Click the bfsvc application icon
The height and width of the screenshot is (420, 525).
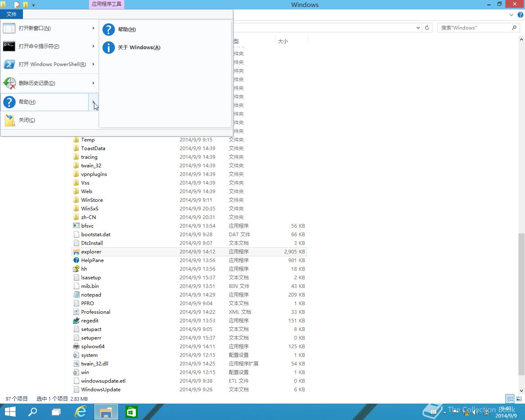[x=76, y=226]
